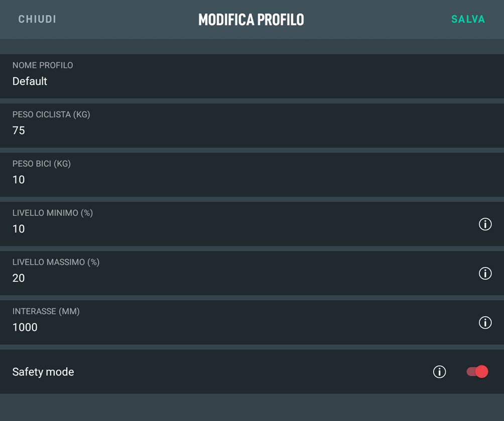The height and width of the screenshot is (421, 504).
Task: Save the profile with SALVA
Action: 468,19
